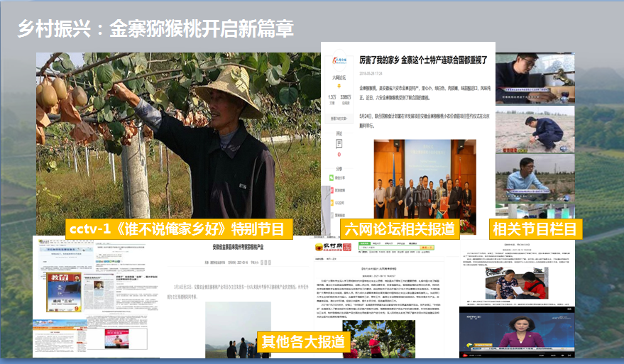
Task: Click the CCTV news anchor video thumbnail
Action: (517, 332)
